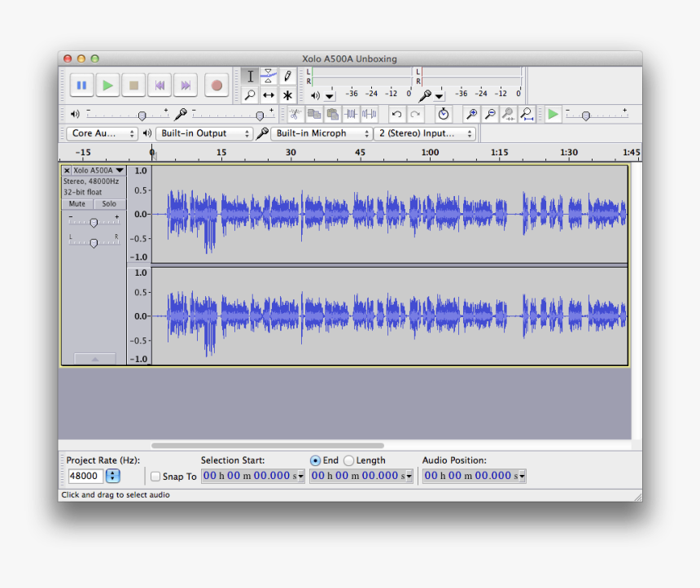
Task: Select the Draw pencil tool
Action: (x=287, y=76)
